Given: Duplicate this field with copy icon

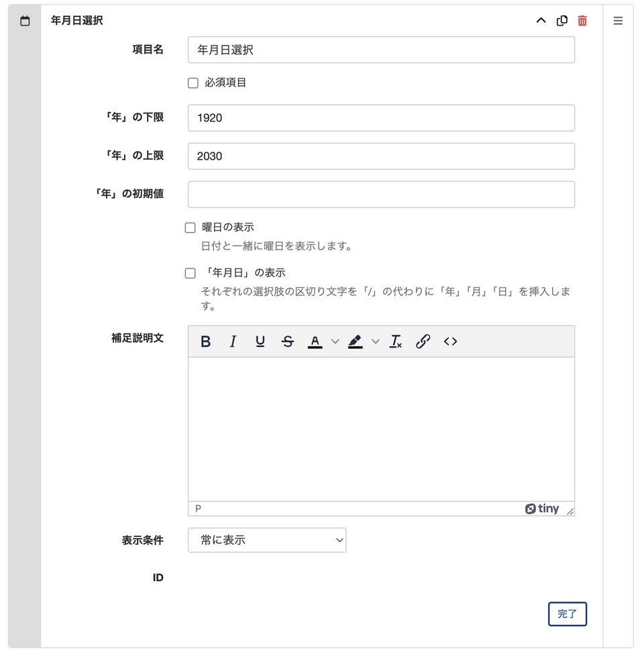Looking at the screenshot, I should point(562,21).
